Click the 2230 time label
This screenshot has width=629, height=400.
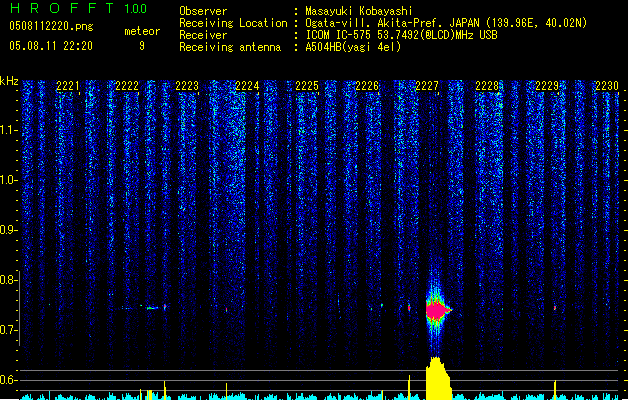pos(607,86)
